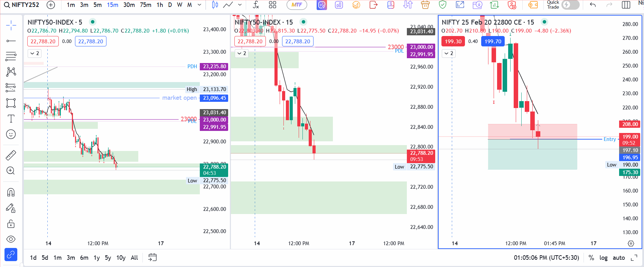Open the emoji icons tool
This screenshot has width=644, height=267.
tap(11, 134)
